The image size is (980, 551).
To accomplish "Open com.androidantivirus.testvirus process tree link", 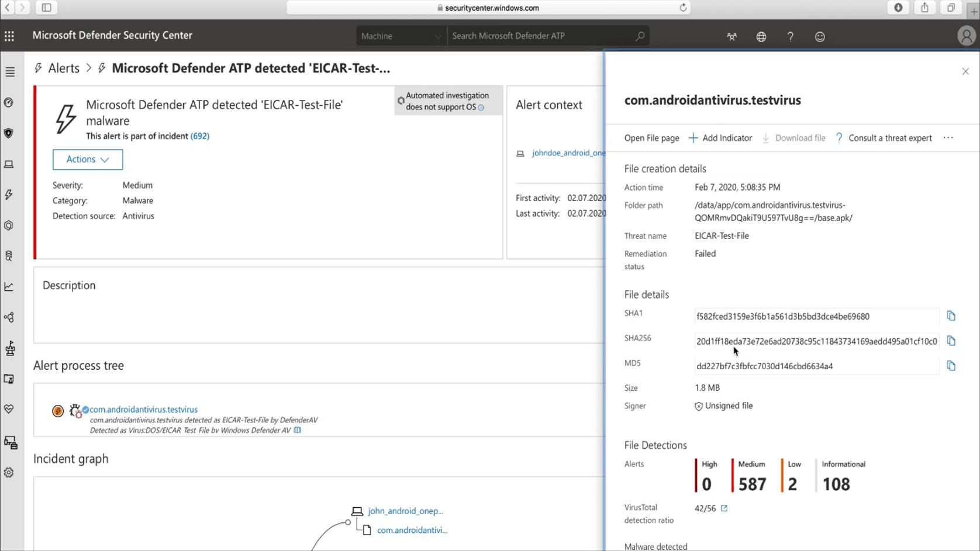I will coord(143,410).
